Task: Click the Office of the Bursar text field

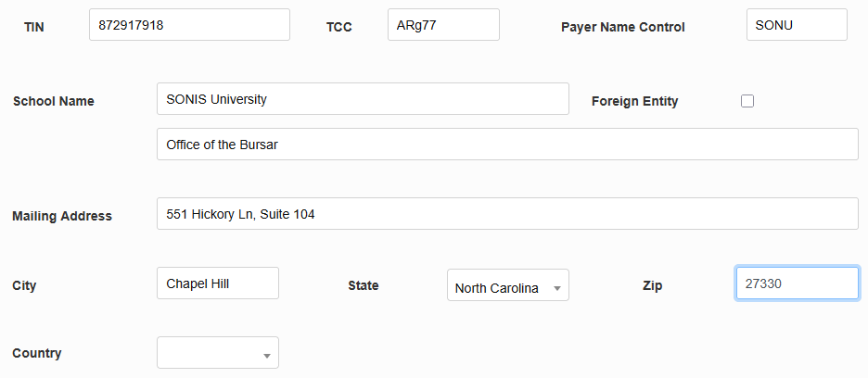Action: coord(507,145)
